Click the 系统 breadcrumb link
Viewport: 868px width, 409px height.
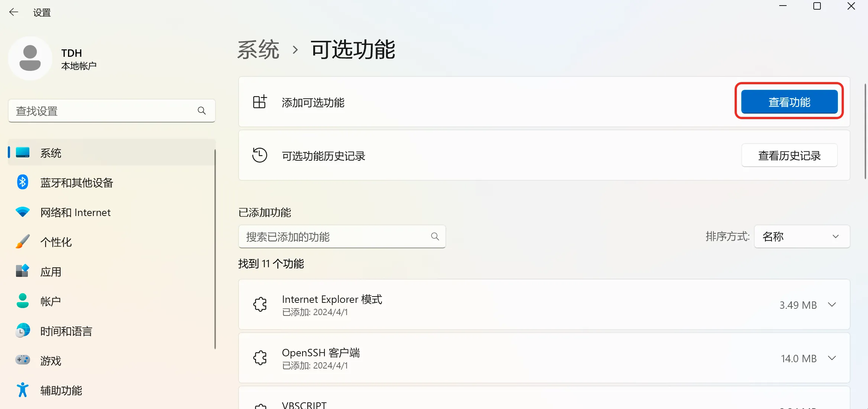[258, 49]
